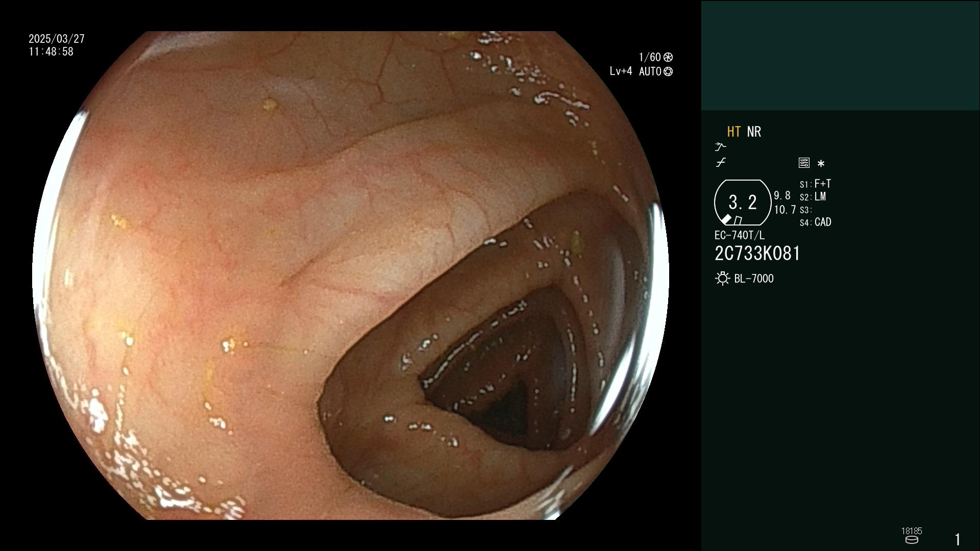Click the asterisk indicator beside sliders icon
The image size is (980, 551).
pos(821,164)
